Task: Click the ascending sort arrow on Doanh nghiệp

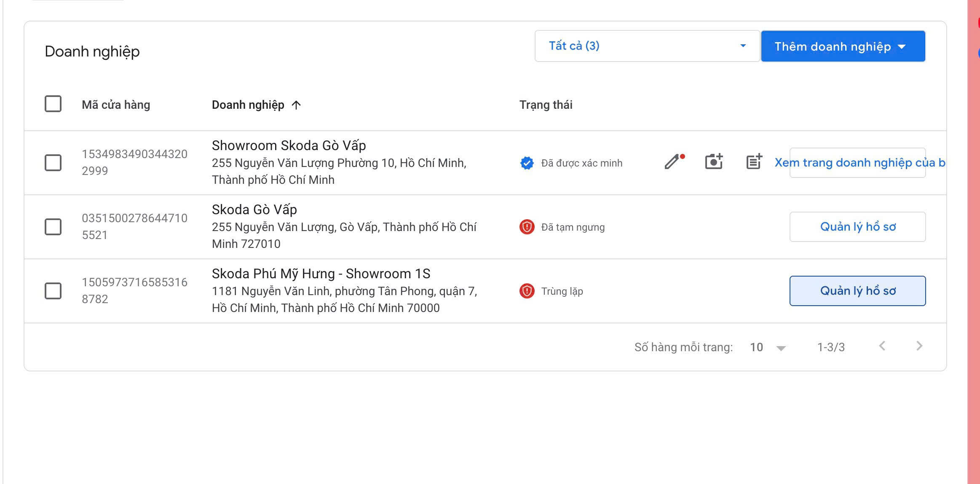Action: click(297, 105)
